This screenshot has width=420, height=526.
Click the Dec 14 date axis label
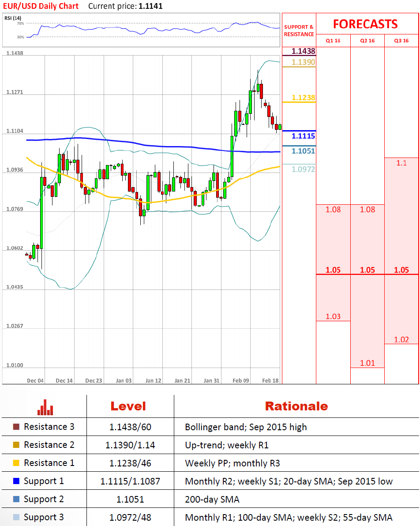tap(64, 381)
